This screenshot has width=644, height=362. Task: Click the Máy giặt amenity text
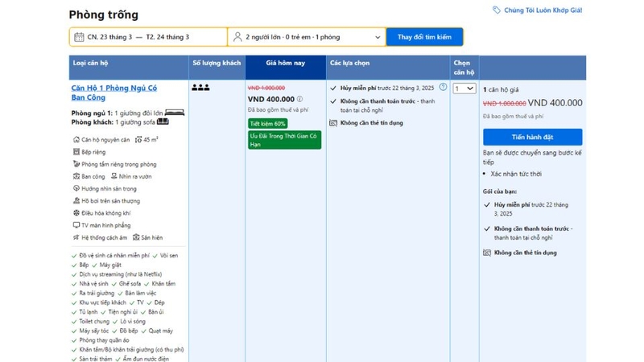110,265
